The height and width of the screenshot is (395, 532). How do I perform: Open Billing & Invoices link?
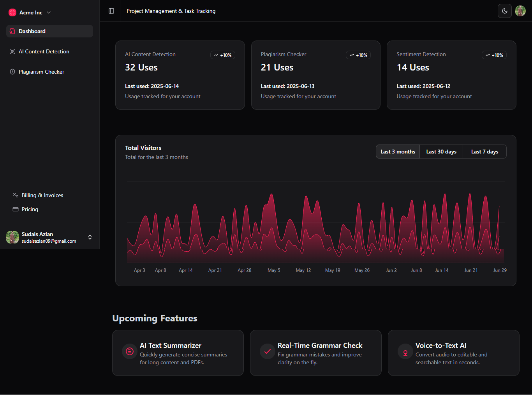pos(42,195)
